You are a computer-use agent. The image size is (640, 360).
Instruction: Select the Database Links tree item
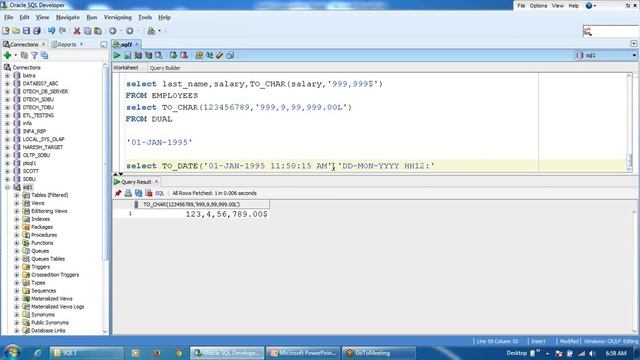pos(48,331)
